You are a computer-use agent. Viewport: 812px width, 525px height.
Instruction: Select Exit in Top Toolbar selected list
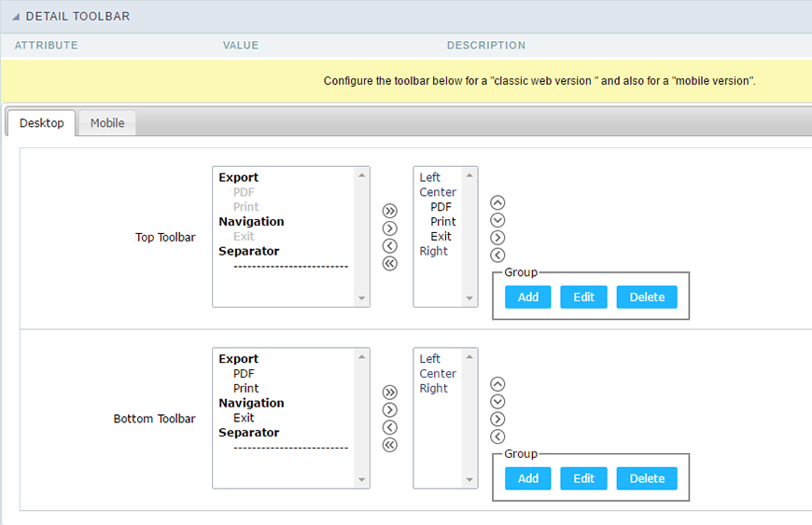tap(441, 236)
